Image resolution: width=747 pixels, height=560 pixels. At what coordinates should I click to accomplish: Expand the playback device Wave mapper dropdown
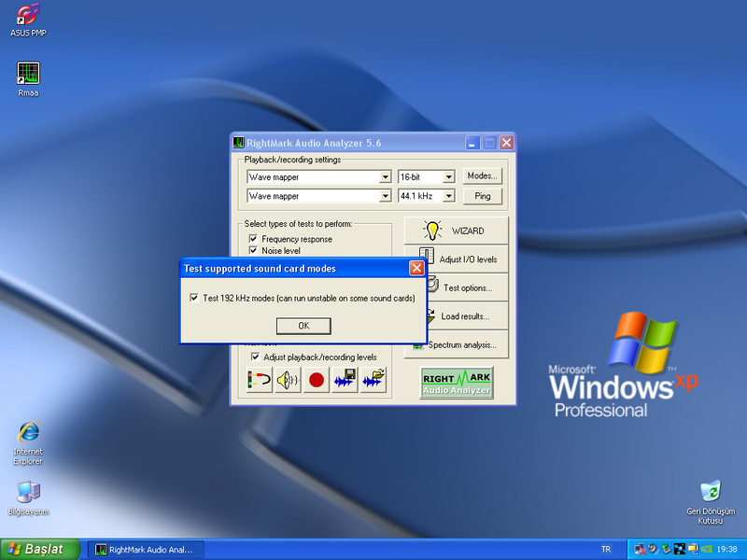[x=385, y=177]
